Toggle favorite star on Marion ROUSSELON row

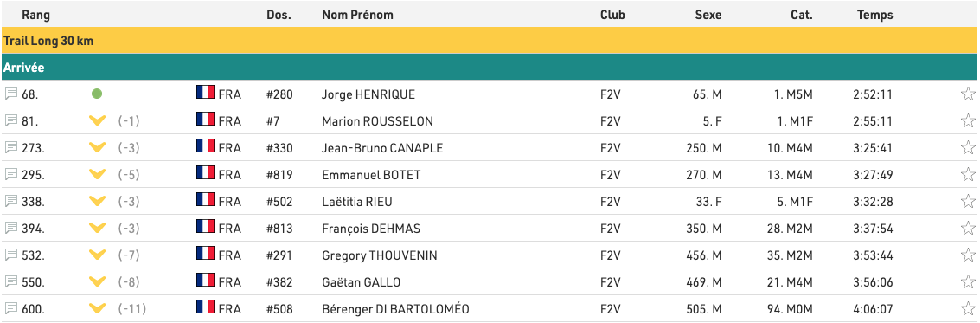968,121
